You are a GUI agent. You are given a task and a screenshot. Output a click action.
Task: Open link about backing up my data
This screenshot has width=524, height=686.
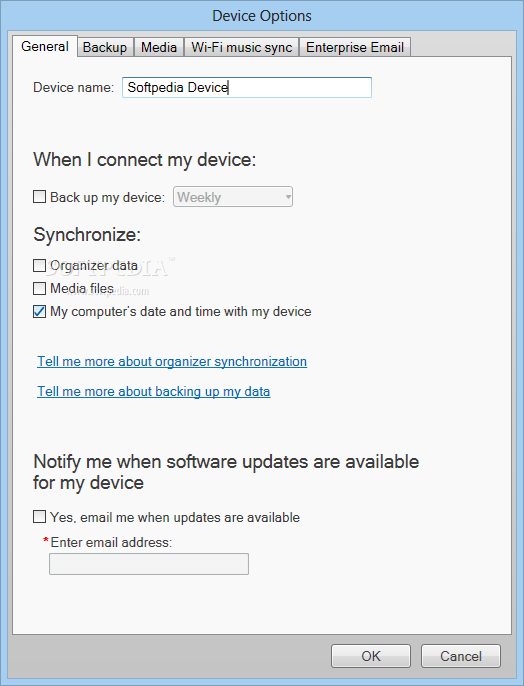tap(154, 392)
